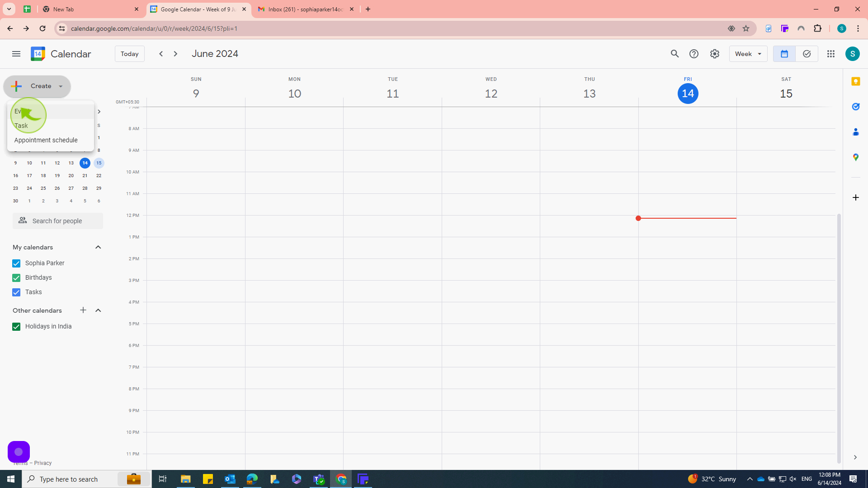Screen dimensions: 868x488
Task: Open a new browser tab
Action: [368, 9]
